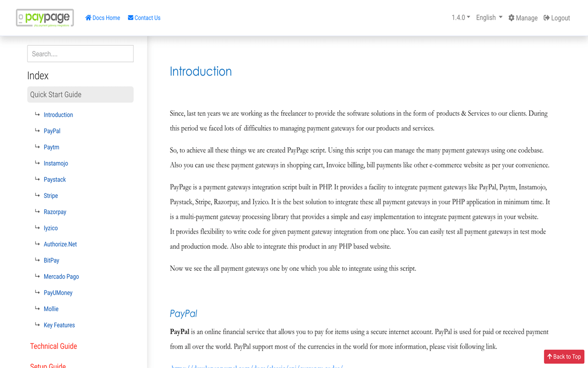Click the envelope icon next to Contact Us
The height and width of the screenshot is (368, 588).
[x=130, y=18]
